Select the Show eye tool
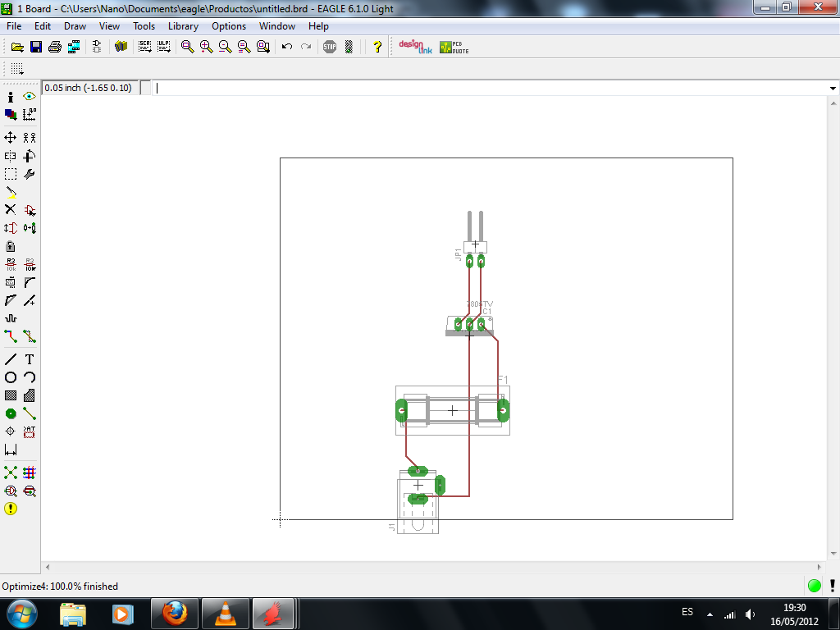Viewport: 840px width, 630px height. pos(30,97)
